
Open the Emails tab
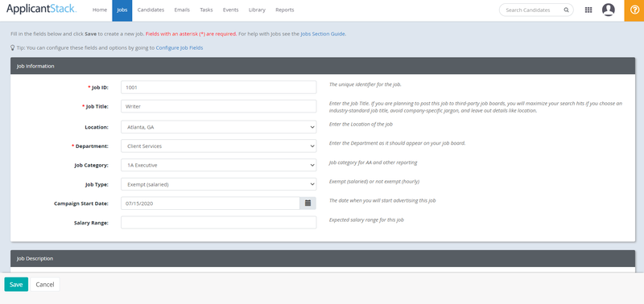(182, 10)
